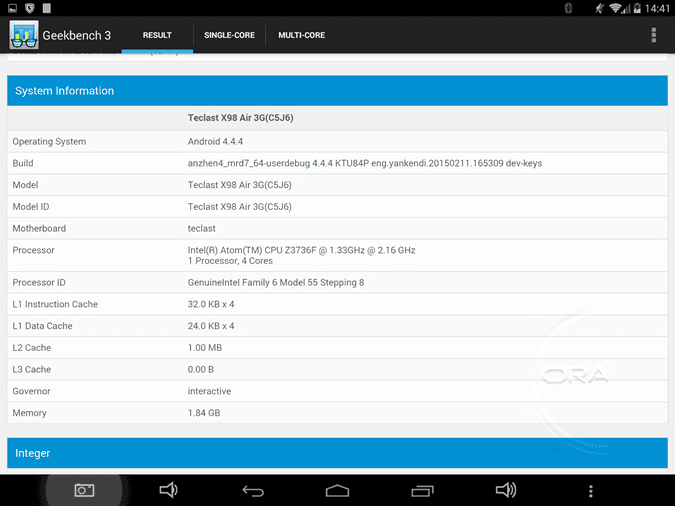The height and width of the screenshot is (506, 675).
Task: Select the Governor label
Action: [31, 391]
